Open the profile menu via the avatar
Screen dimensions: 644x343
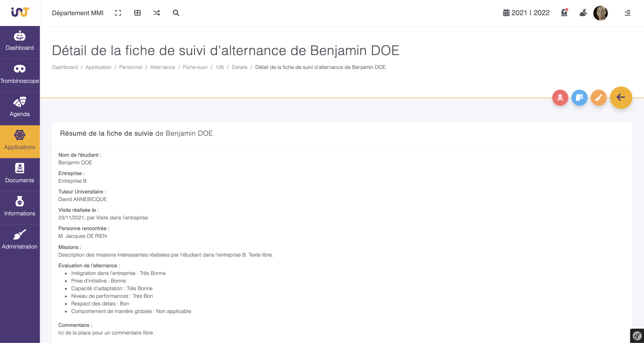[x=601, y=13]
